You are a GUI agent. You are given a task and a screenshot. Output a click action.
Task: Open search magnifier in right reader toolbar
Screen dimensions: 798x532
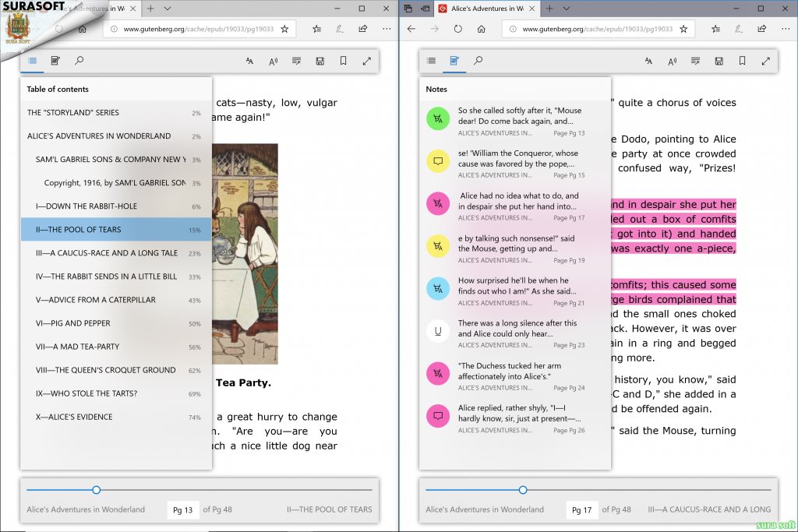pyautogui.click(x=478, y=61)
